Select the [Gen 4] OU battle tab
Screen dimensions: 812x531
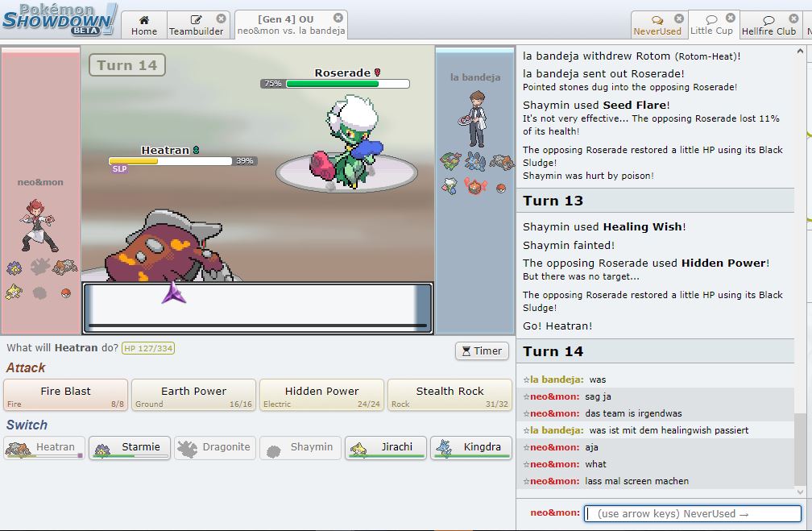(291, 25)
